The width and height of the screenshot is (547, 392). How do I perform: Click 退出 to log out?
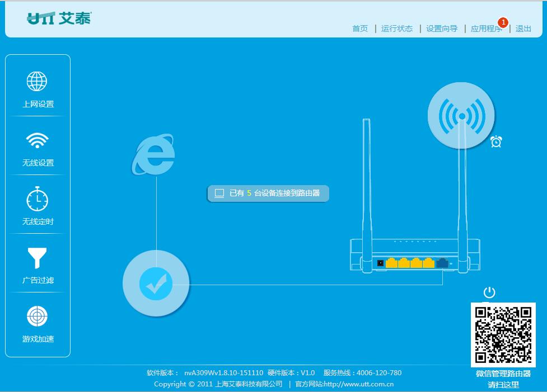(x=522, y=29)
